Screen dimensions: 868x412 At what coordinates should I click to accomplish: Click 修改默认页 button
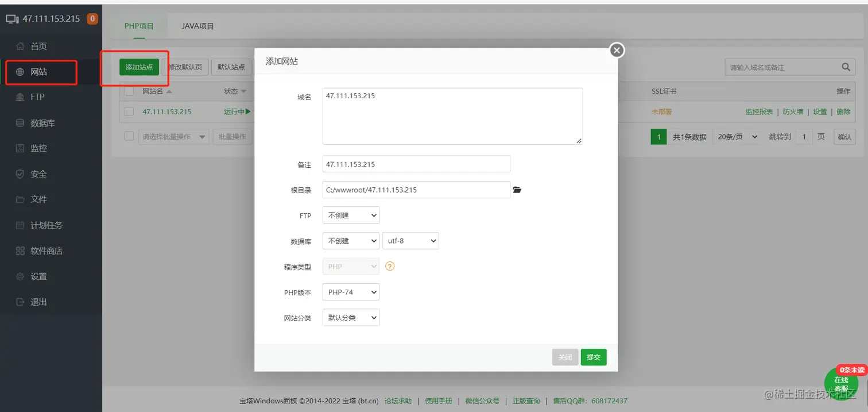point(185,67)
